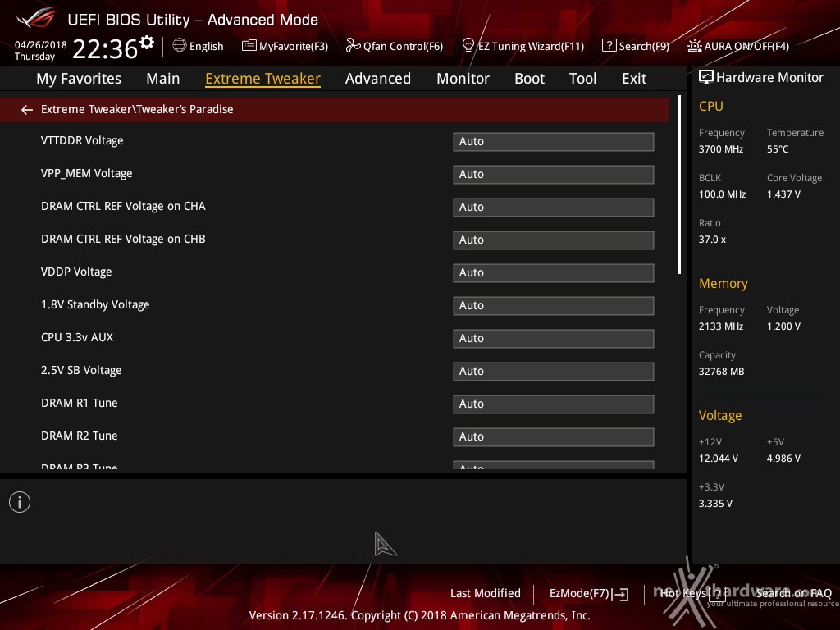The width and height of the screenshot is (840, 630).
Task: Open VPP_MEM Voltage Auto field
Action: click(554, 174)
